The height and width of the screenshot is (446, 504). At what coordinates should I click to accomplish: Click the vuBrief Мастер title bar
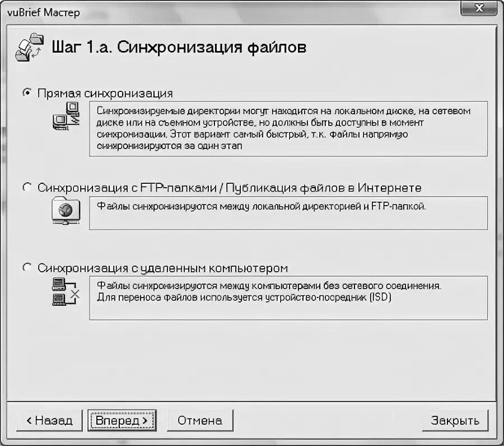[231, 12]
